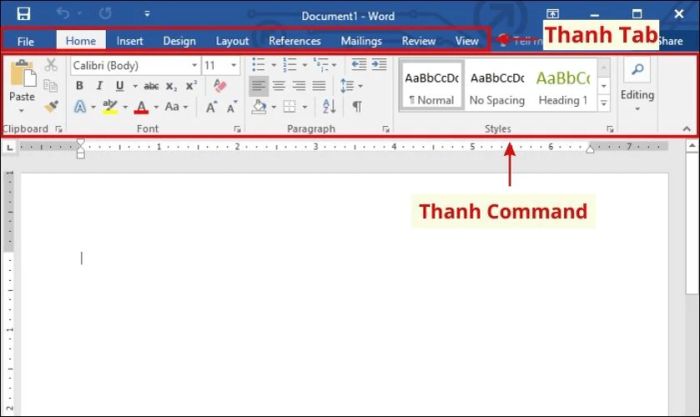Toggle Strikethrough abc formatting
Viewport: 700px width, 417px height.
click(151, 86)
